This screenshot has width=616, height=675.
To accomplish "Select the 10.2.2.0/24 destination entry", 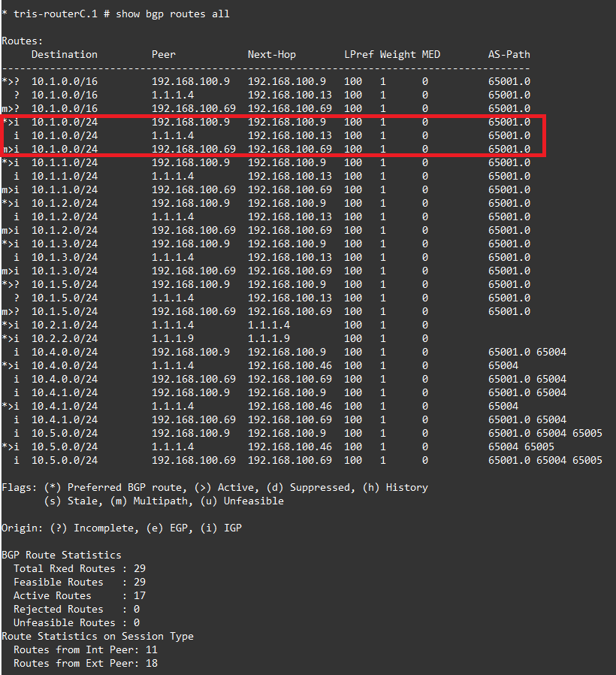I will tap(64, 338).
